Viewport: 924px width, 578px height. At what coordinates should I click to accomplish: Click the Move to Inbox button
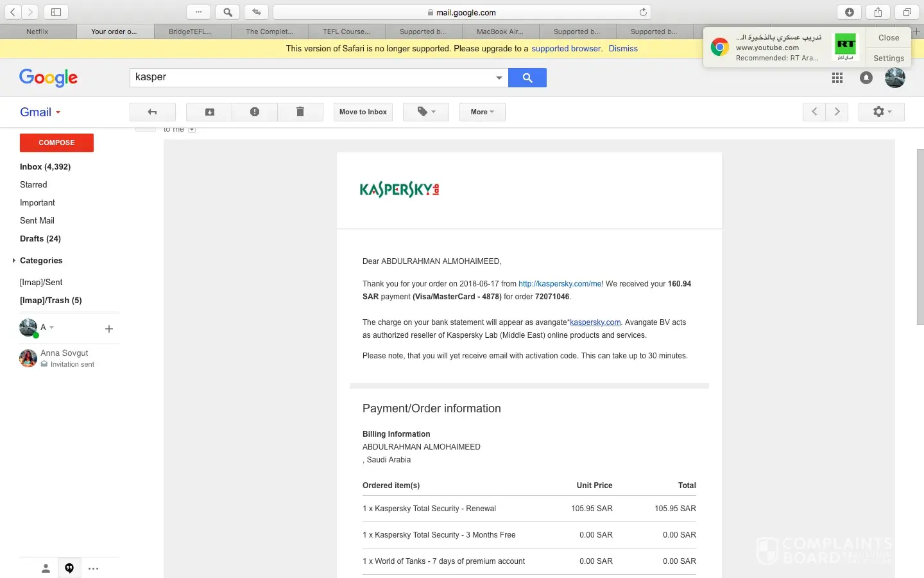pos(363,112)
